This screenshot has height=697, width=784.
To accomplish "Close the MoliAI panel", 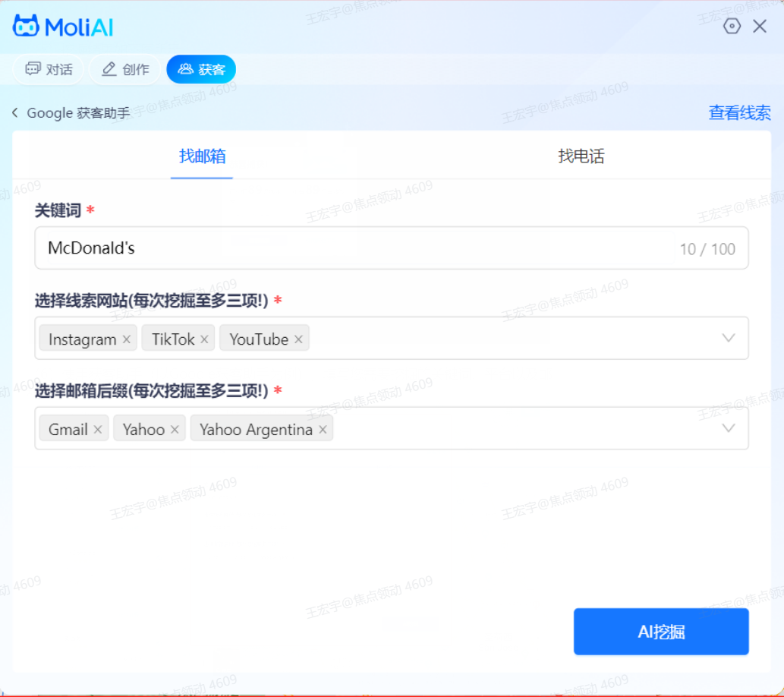I will click(x=760, y=27).
